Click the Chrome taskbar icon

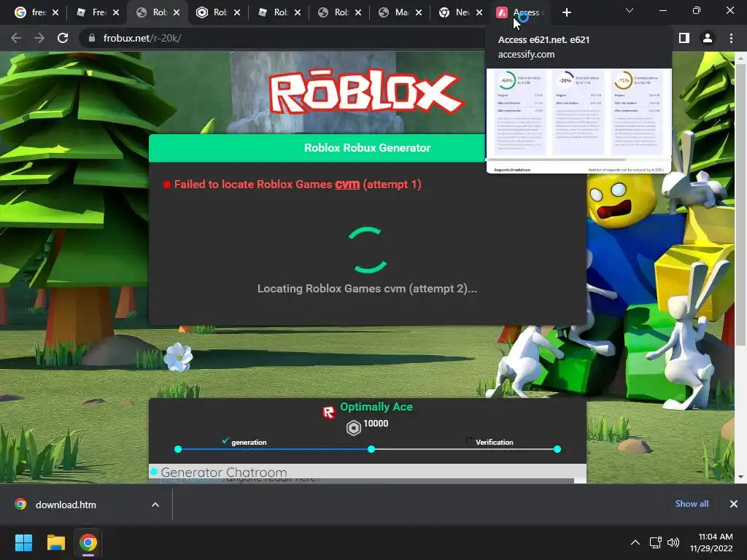tap(88, 542)
